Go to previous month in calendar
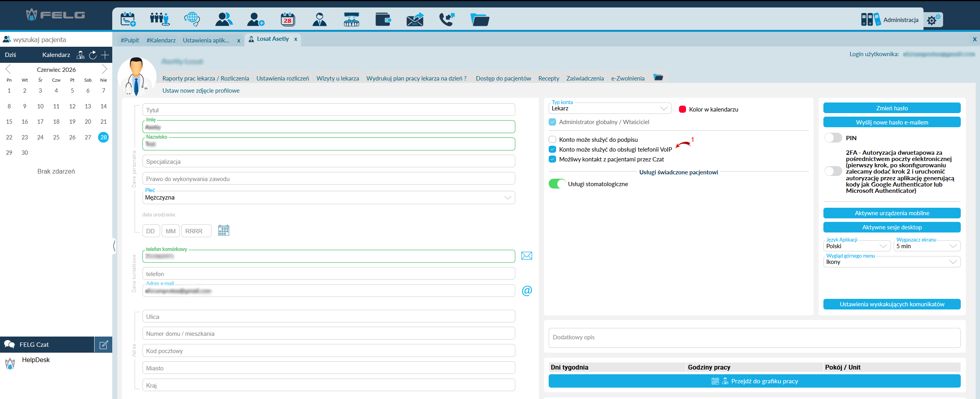Image resolution: width=980 pixels, height=399 pixels. pos(8,70)
